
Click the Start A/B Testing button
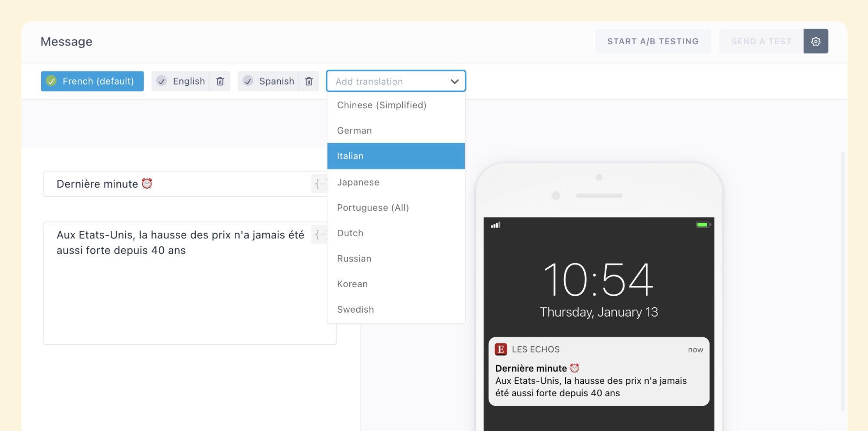pos(653,41)
